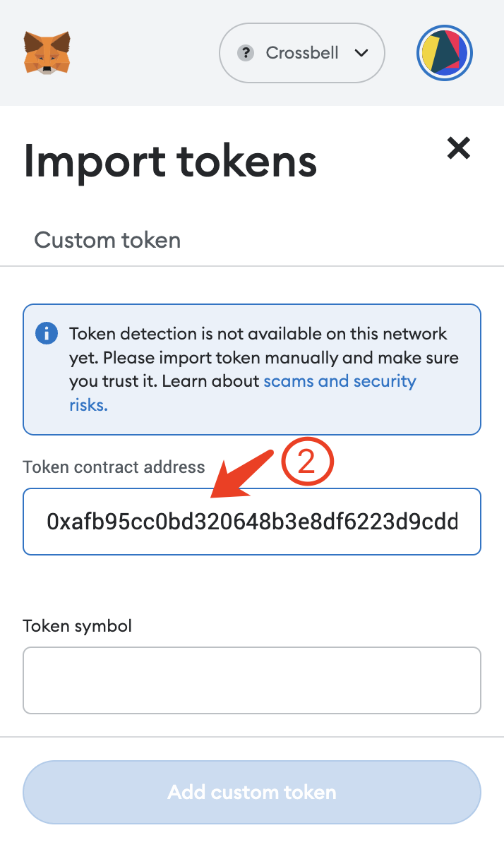Click the network question-mark icon beside Crossbell
504x847 pixels.
tap(246, 53)
